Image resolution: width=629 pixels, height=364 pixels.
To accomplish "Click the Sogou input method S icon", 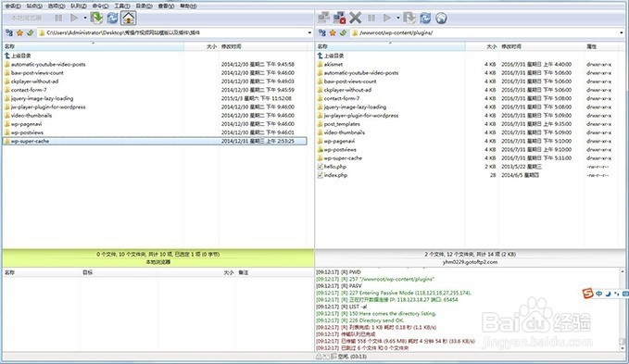I will click(587, 294).
